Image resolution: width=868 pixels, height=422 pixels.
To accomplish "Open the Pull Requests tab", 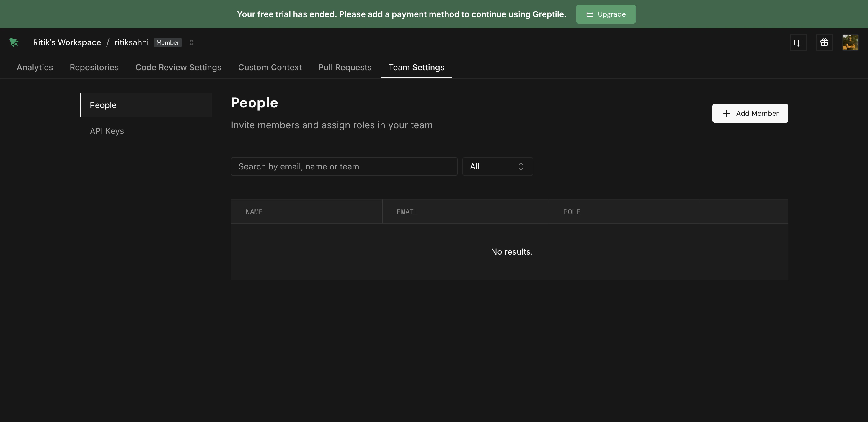I will coord(345,67).
